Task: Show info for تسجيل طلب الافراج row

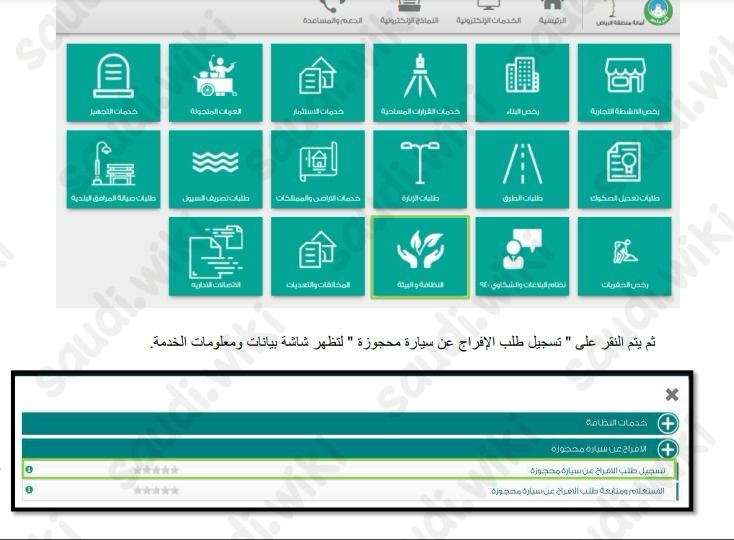Action: point(29,469)
